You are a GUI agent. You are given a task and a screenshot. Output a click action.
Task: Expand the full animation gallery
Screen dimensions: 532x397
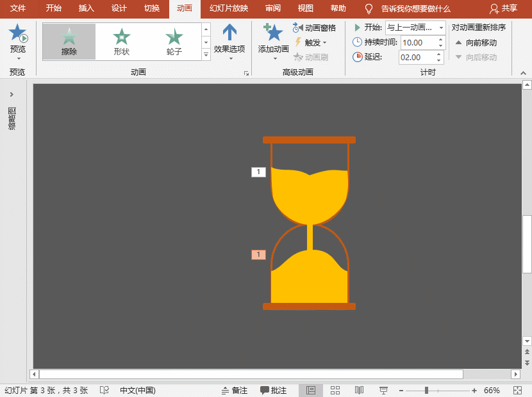[x=206, y=54]
